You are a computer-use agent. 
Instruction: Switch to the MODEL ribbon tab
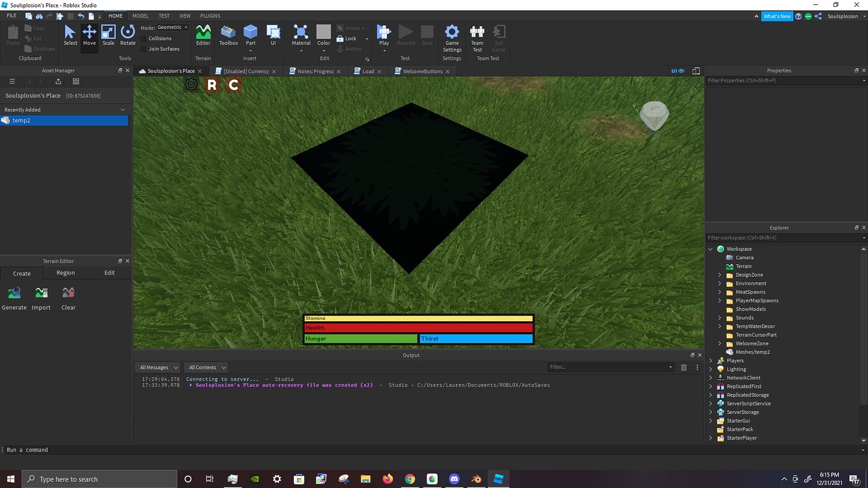(x=140, y=16)
